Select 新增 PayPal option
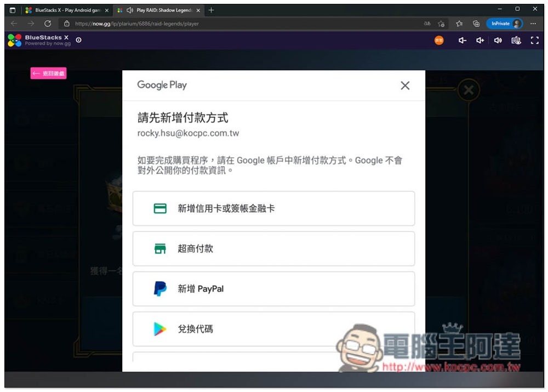The image size is (548, 392). [x=273, y=289]
